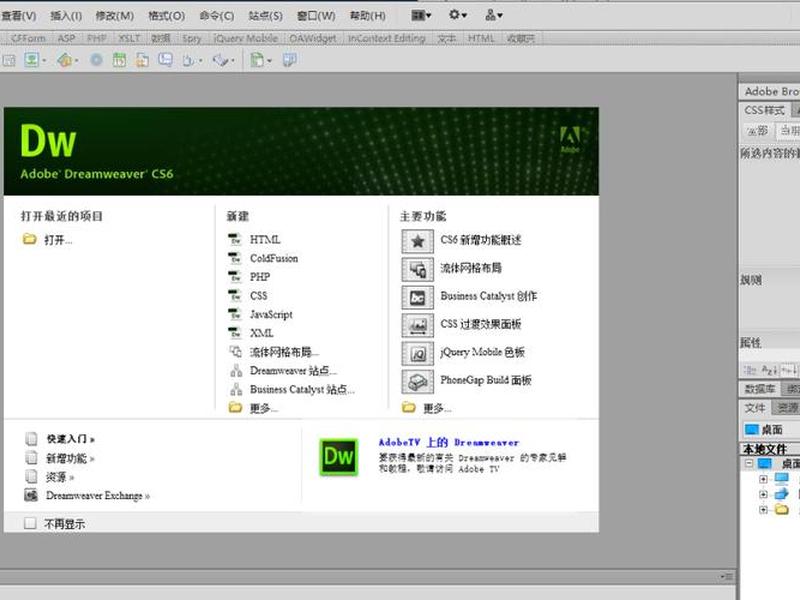Expand the network node in file tree
The image size is (800, 600).
tap(763, 494)
